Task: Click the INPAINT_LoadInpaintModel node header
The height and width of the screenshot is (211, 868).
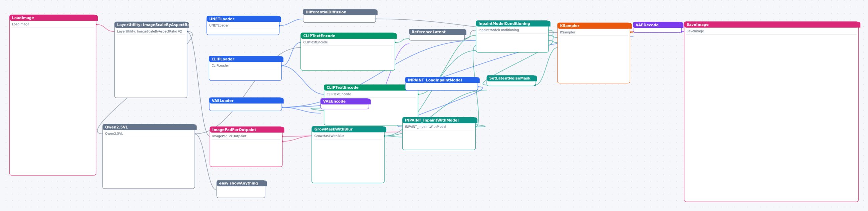Action: (x=442, y=80)
